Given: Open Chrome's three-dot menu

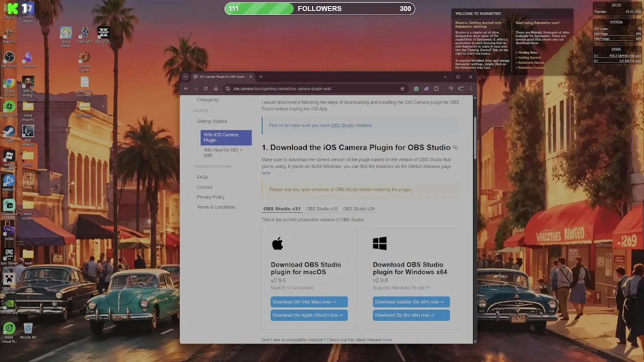Looking at the screenshot, I should tap(471, 88).
